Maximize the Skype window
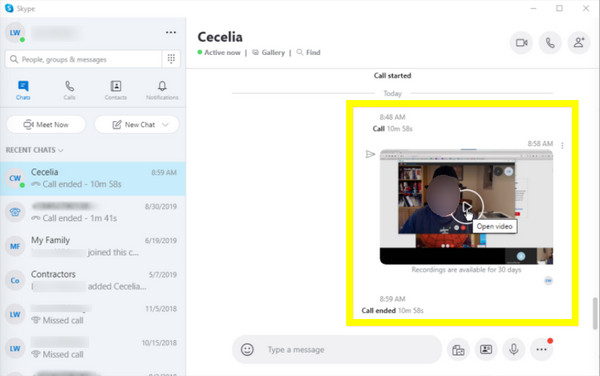The image size is (600, 376). pyautogui.click(x=559, y=8)
